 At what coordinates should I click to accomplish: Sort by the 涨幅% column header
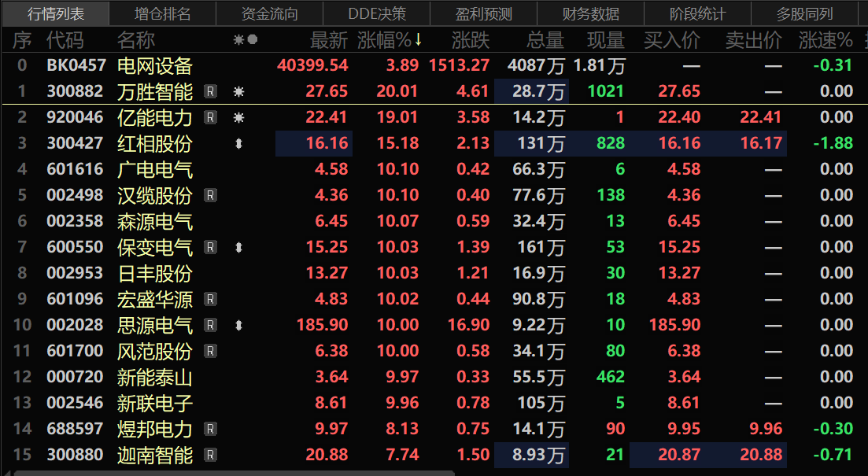coord(390,40)
